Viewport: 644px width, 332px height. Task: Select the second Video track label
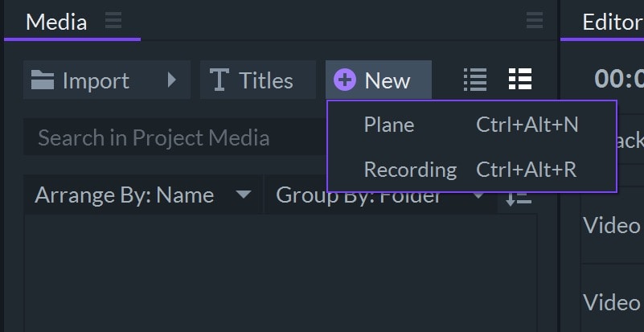pyautogui.click(x=611, y=302)
